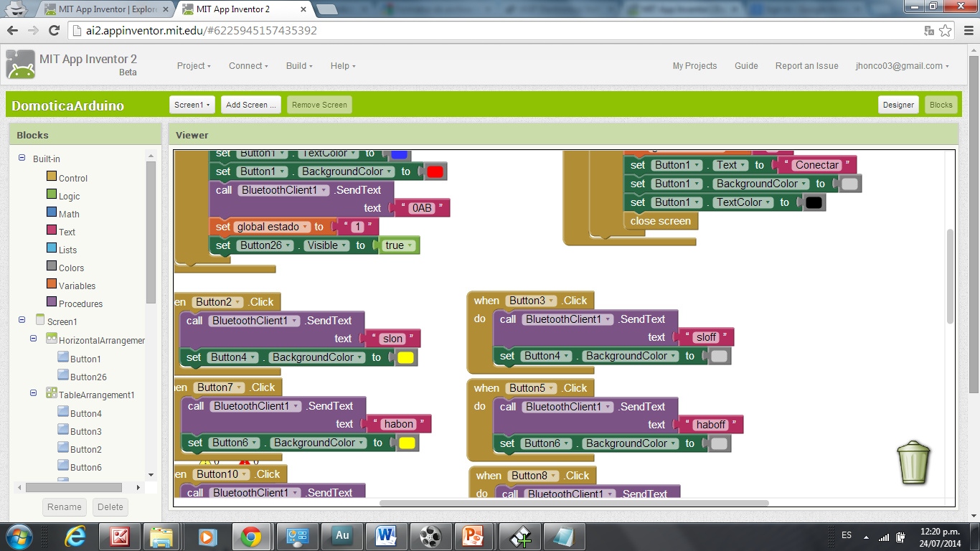Open the account menu jhonco03@gmail.com
Screen dimensions: 980x551
click(x=902, y=65)
